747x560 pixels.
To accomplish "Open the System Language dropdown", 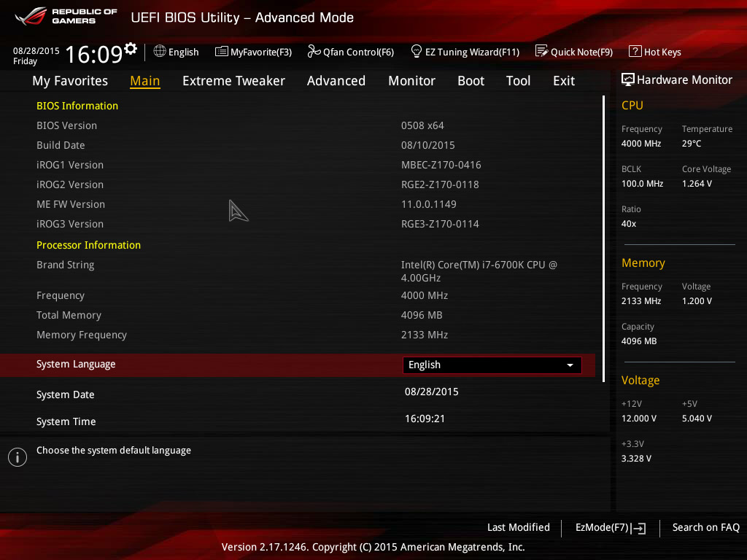I will (492, 365).
